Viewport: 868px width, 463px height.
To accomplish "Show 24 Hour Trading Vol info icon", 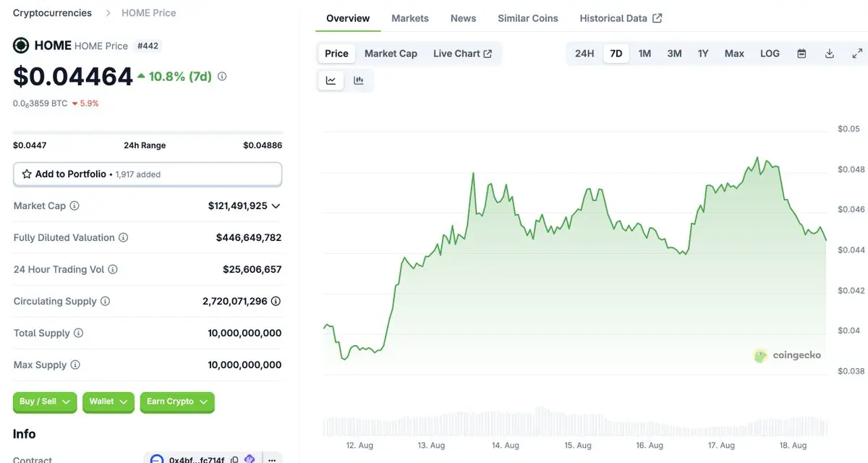I will point(113,270).
